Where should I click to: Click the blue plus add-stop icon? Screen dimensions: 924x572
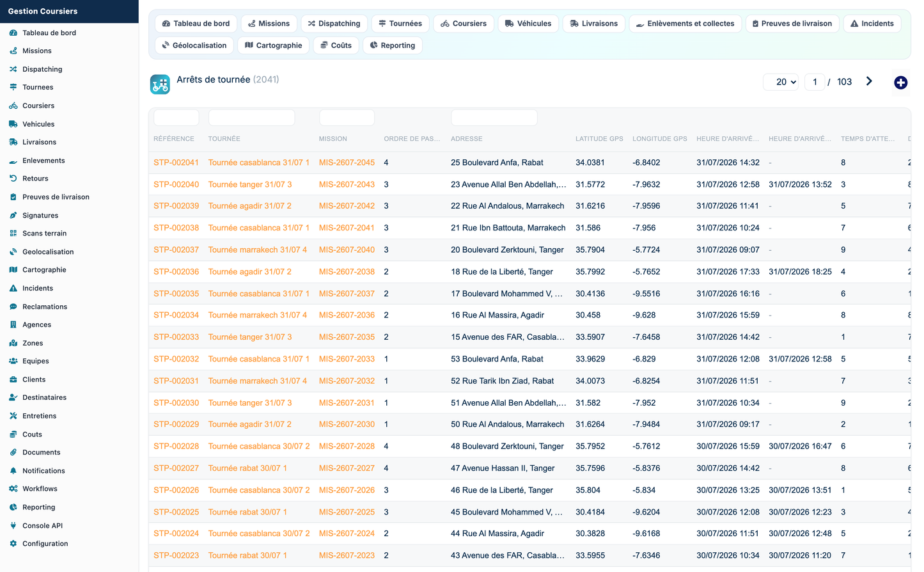[900, 83]
